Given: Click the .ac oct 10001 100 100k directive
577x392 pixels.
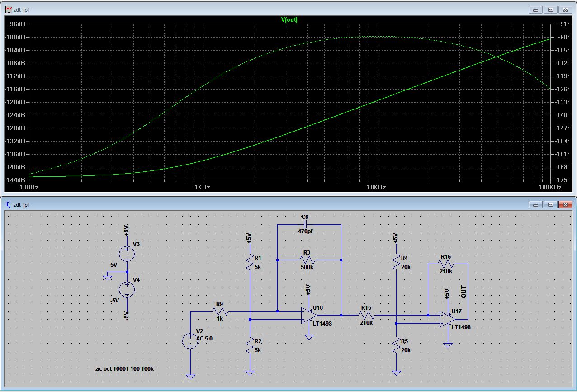Looking at the screenshot, I should [x=124, y=369].
